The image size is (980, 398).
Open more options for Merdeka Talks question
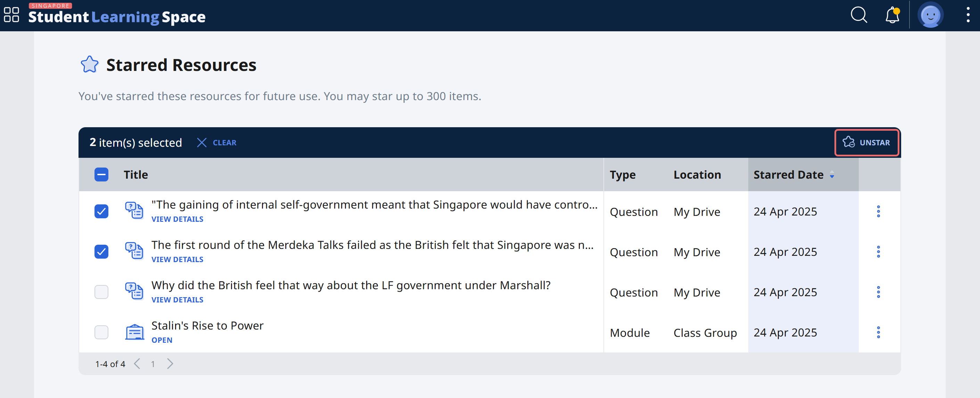(x=878, y=252)
